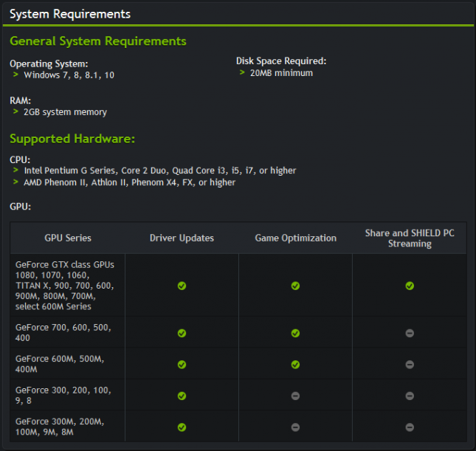Click the GPU Series column header

[x=68, y=238]
